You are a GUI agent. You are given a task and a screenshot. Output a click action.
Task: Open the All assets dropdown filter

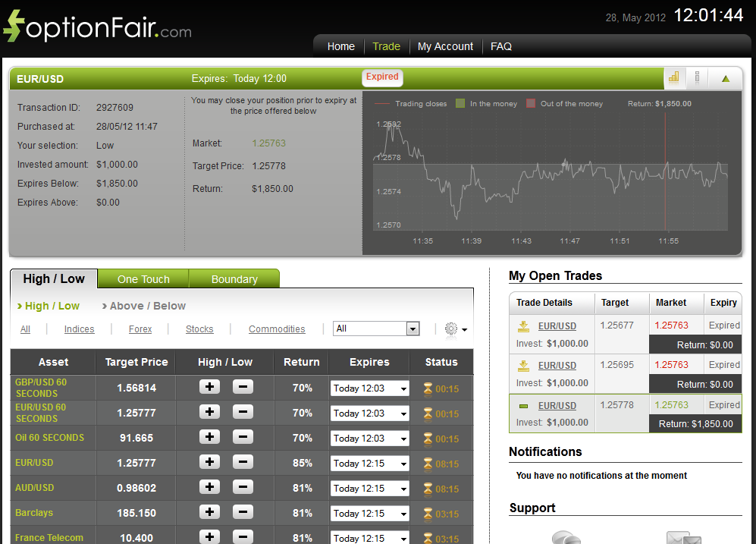(x=376, y=328)
